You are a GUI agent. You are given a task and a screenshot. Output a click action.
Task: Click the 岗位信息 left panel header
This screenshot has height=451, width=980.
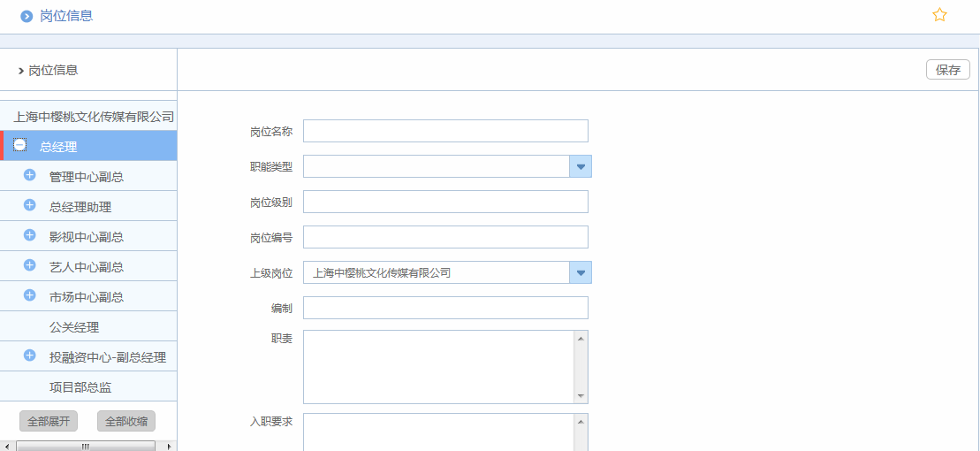click(x=53, y=71)
